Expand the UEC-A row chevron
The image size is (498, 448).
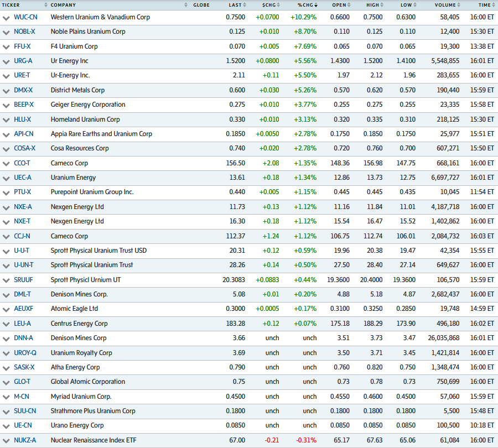(6, 179)
